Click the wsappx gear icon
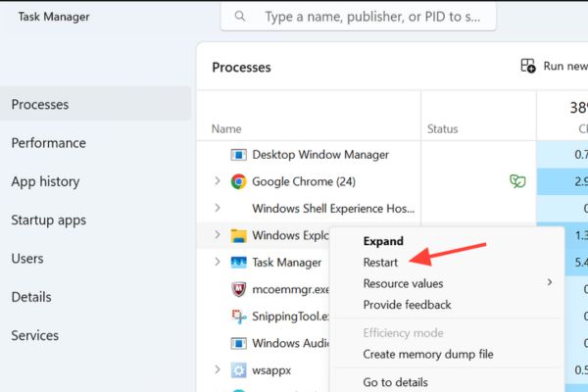The image size is (588, 392). (238, 370)
